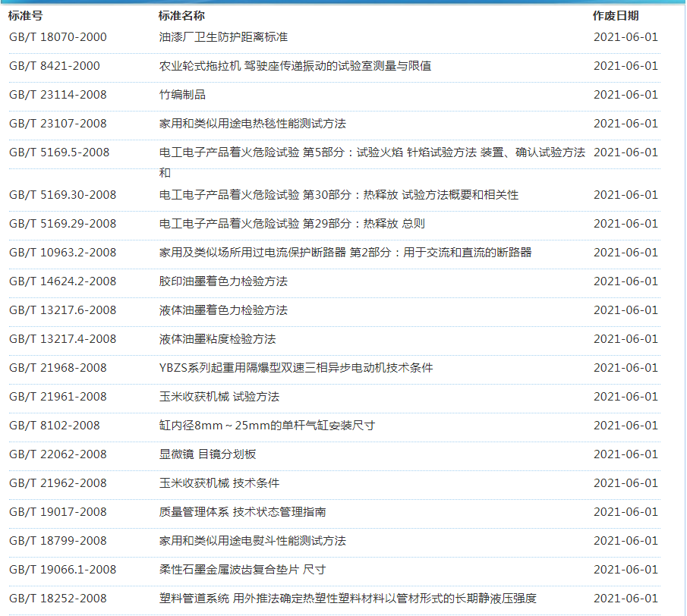
Task: Select 胶印油墨着色力检验方法 standard
Action: (223, 281)
